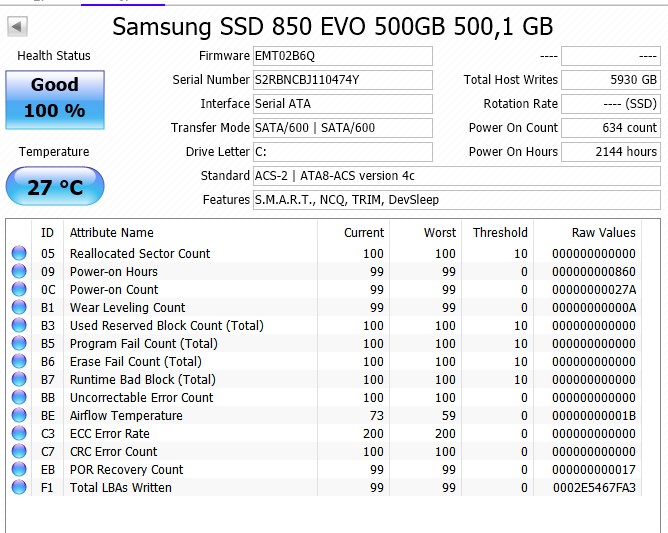The width and height of the screenshot is (668, 533).
Task: Click the Features field listing S.M.A.R.T., NCQ
Action: click(x=457, y=200)
